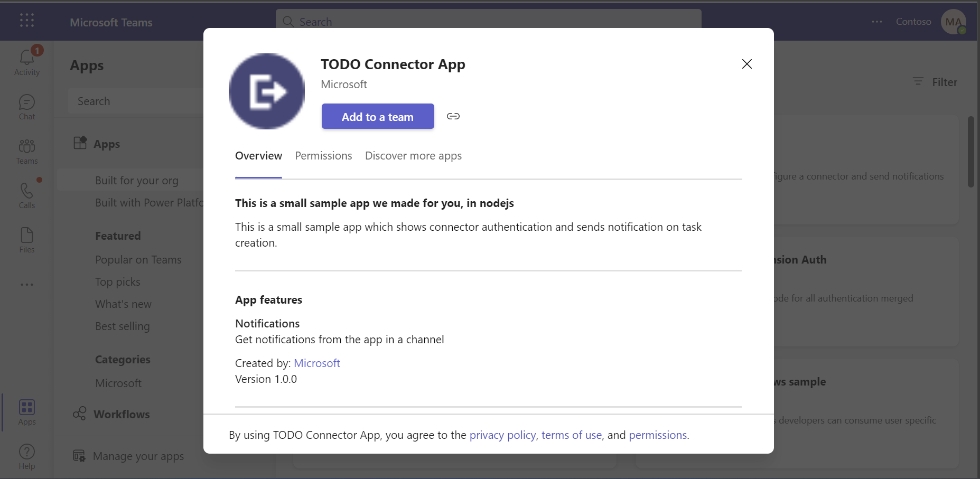
Task: Click the Manage your apps icon
Action: (x=79, y=456)
